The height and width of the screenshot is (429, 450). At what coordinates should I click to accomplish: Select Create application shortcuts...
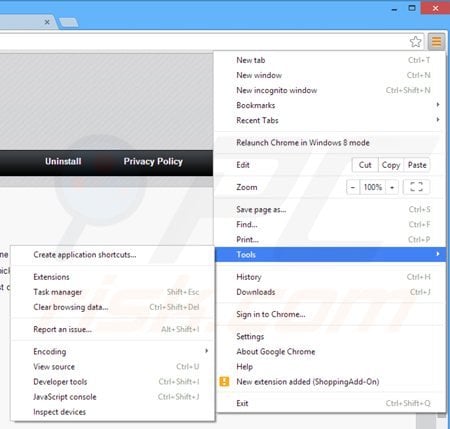click(x=113, y=255)
